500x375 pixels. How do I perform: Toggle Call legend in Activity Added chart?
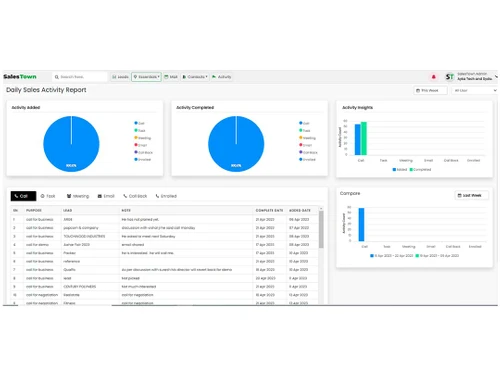click(139, 123)
